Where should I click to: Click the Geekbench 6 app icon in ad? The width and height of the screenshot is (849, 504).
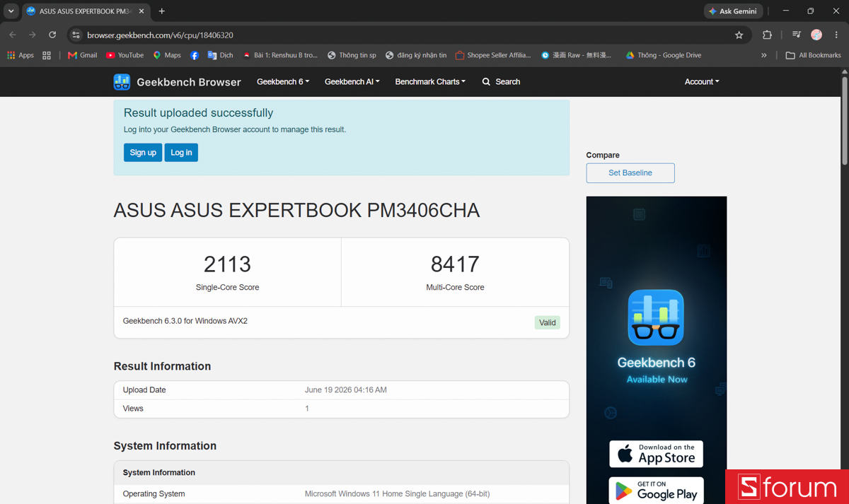(656, 317)
